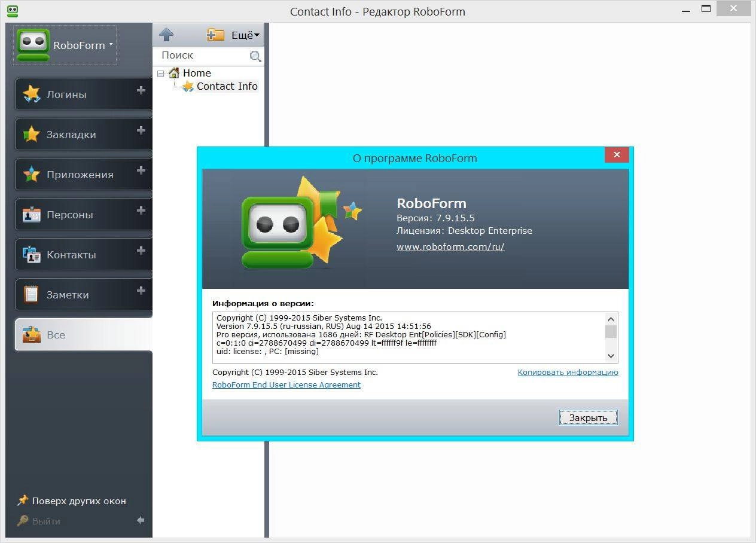This screenshot has height=543, width=756.
Task: Click the magnifying glass search icon
Action: pos(255,56)
